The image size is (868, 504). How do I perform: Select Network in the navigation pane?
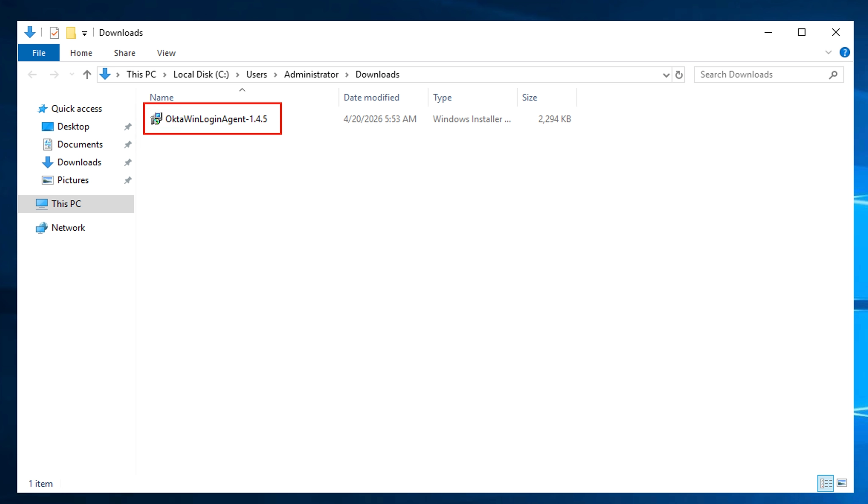tap(68, 228)
